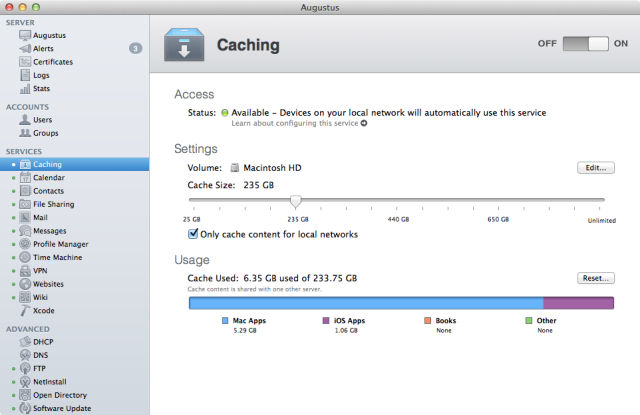Click the Edit... button for Volume
The image size is (640, 415).
tap(596, 168)
